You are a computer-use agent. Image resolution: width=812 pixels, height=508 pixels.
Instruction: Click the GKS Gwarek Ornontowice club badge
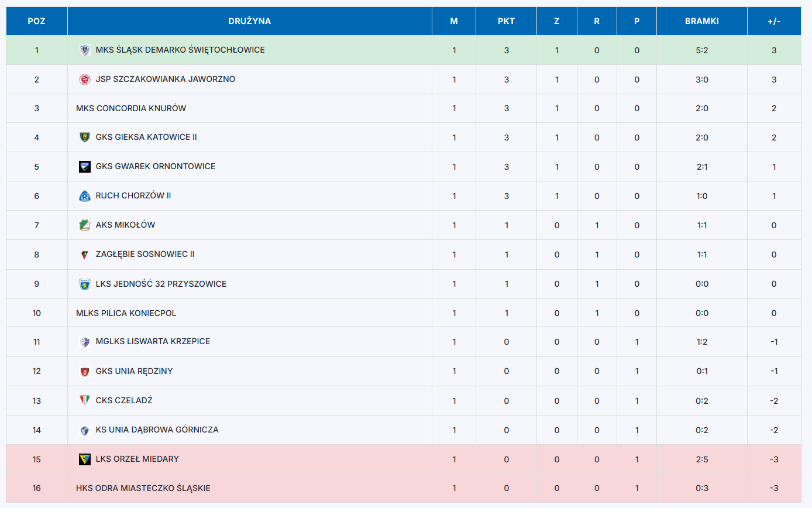click(x=85, y=167)
